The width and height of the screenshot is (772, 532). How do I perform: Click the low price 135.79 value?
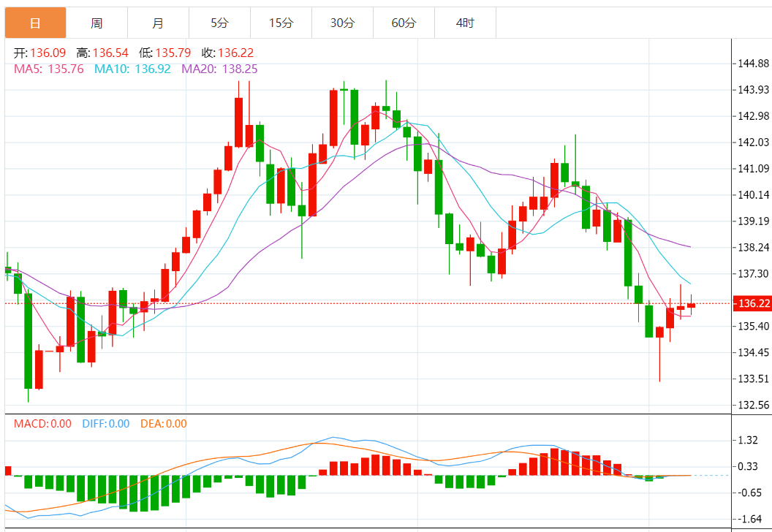tap(173, 53)
